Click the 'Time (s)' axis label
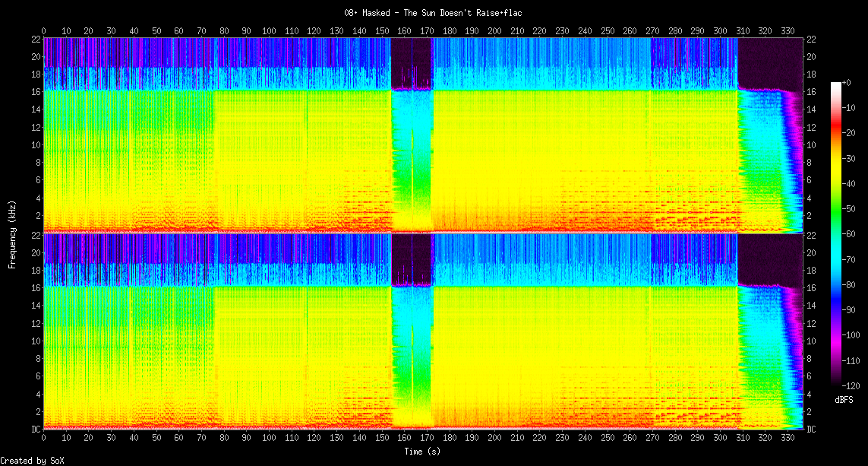Screen dimensions: 868x466 (423, 452)
